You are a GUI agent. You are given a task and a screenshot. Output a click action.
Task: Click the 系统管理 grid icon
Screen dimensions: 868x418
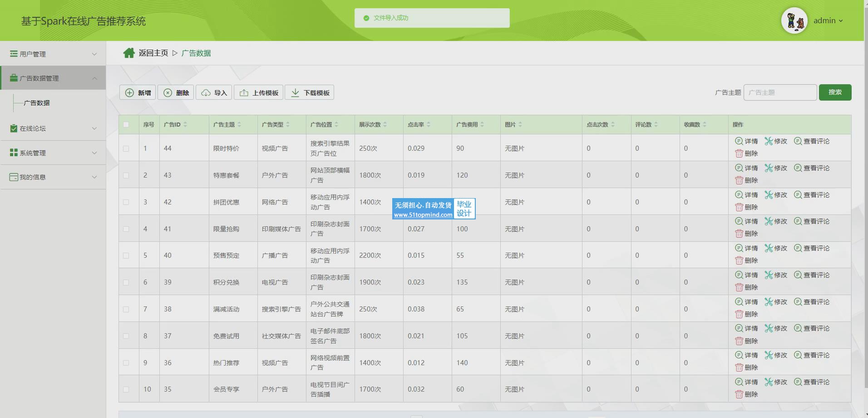tap(14, 153)
